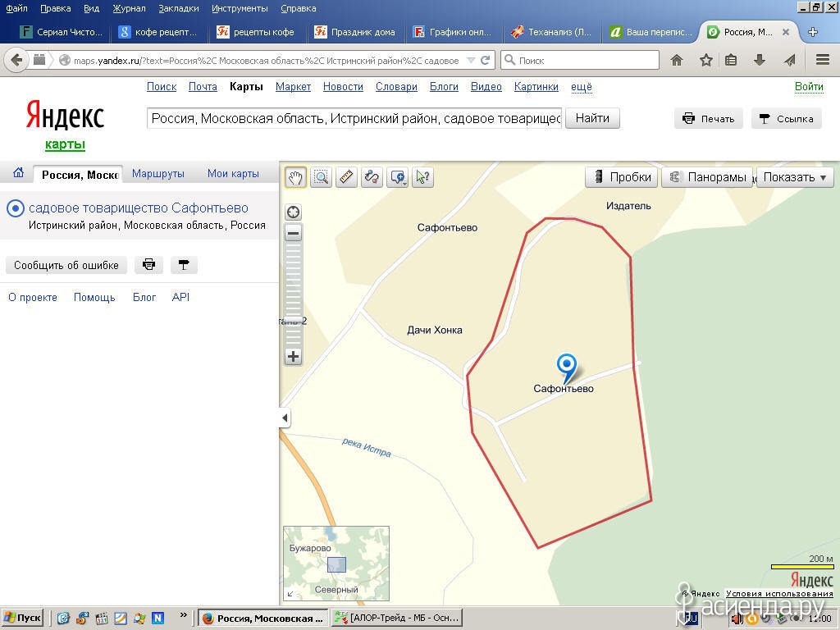Click the signpost link icon in left panel
This screenshot has height=630, width=840.
point(184,265)
